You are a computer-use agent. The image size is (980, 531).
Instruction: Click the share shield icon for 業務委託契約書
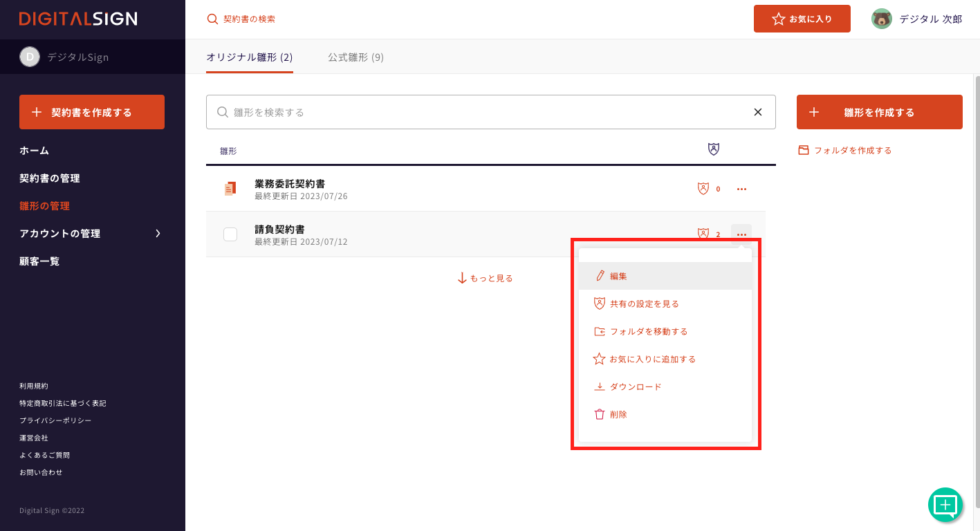703,188
